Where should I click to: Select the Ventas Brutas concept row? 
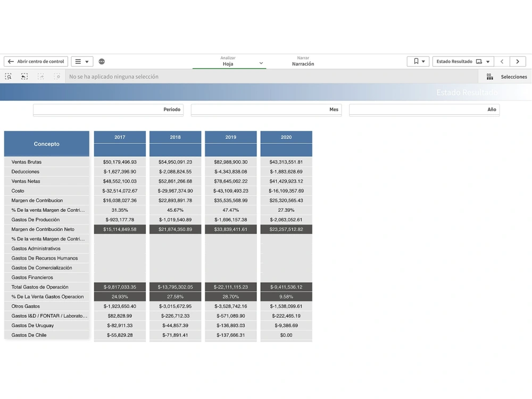pos(46,162)
